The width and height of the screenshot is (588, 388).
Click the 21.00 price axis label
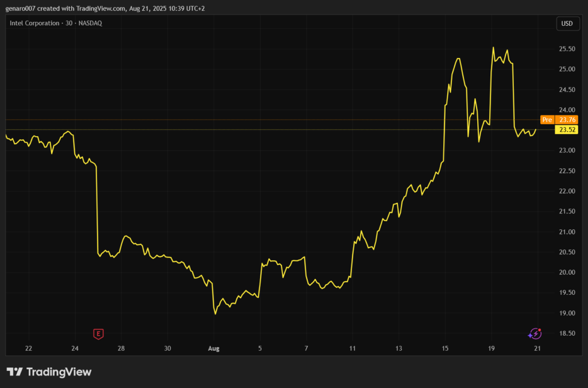(567, 232)
